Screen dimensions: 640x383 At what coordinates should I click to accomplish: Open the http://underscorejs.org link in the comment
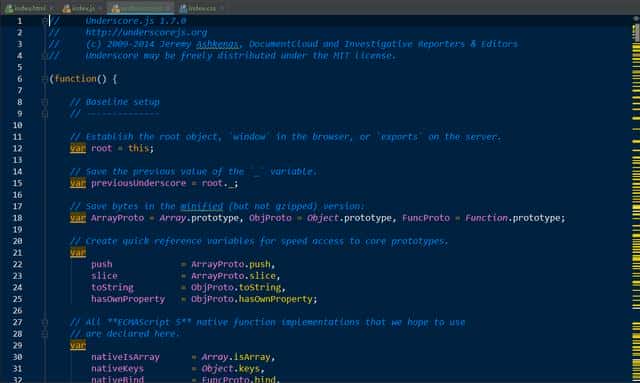tap(146, 32)
